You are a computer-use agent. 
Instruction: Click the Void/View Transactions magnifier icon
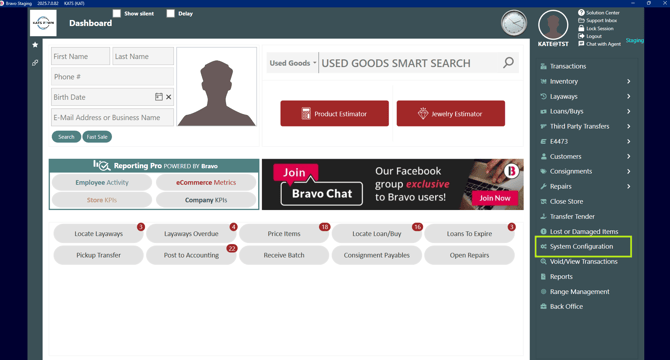click(x=544, y=261)
